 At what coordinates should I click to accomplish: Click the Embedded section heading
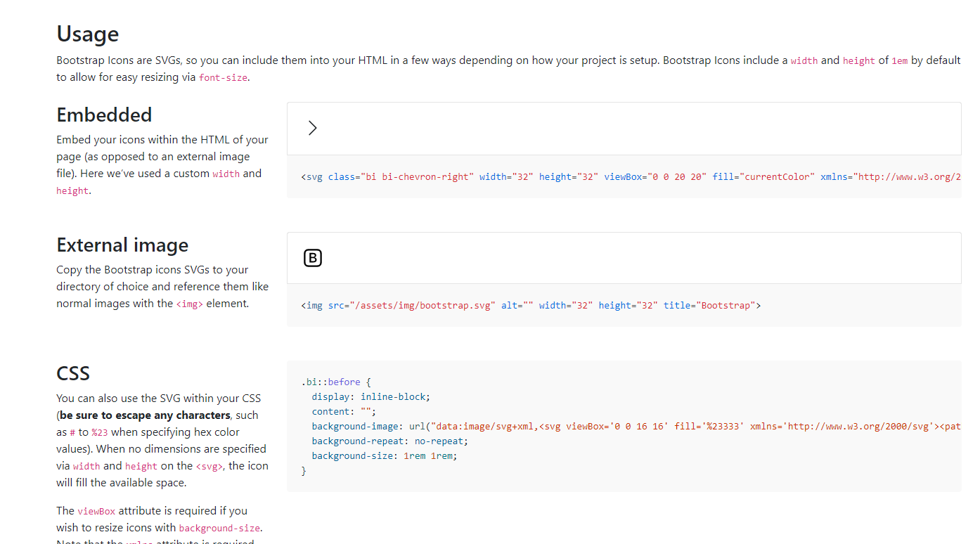coord(104,115)
